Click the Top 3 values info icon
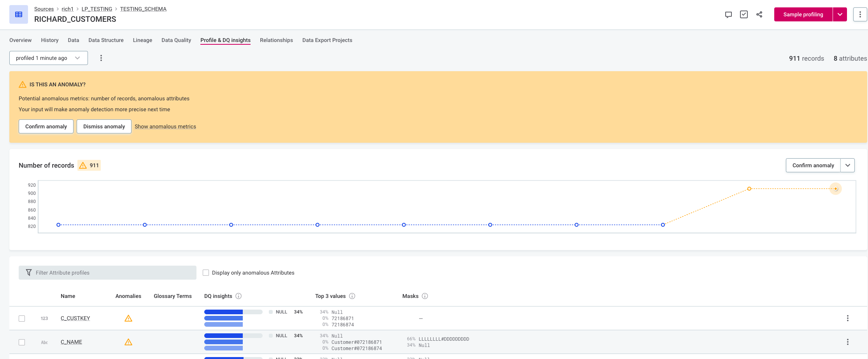Viewport: 868px width, 359px height. [352, 296]
